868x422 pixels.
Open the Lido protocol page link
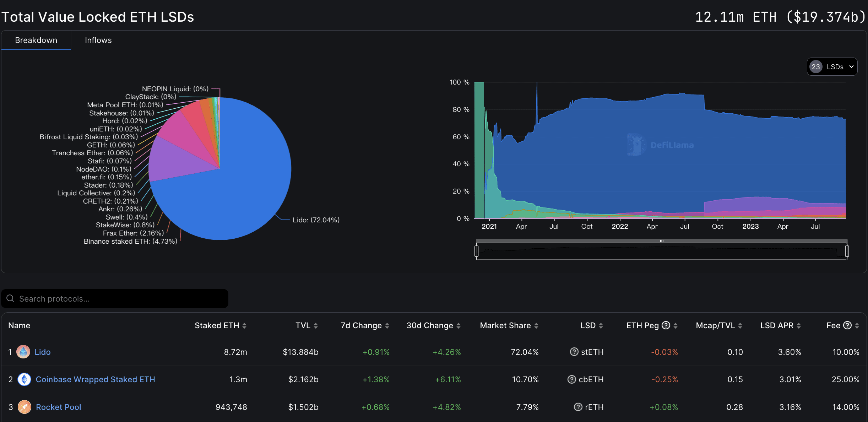click(42, 352)
